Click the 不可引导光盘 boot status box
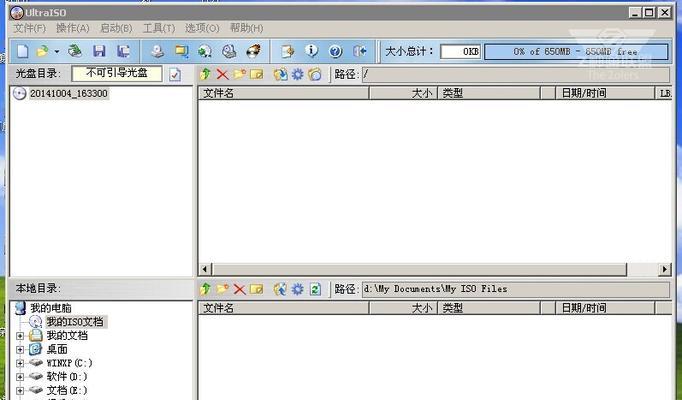682x400 pixels. (117, 73)
